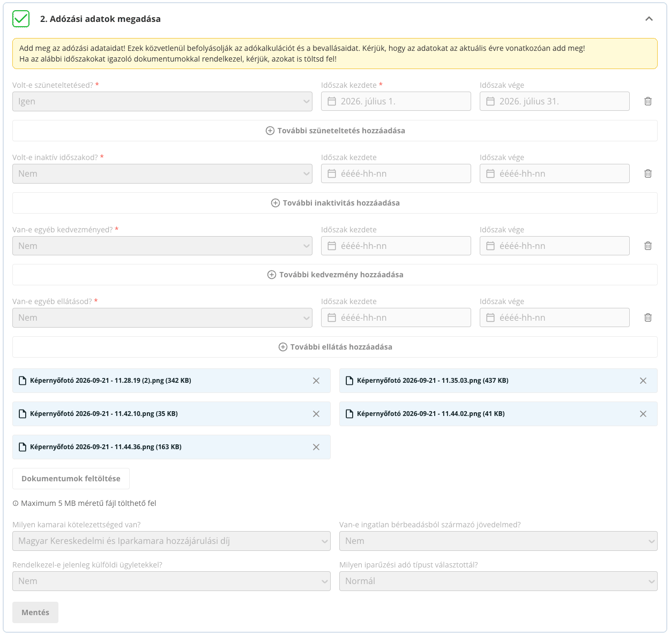
Task: Remove file Képernyőfotó 11.28.19 (2).png
Action: click(316, 380)
